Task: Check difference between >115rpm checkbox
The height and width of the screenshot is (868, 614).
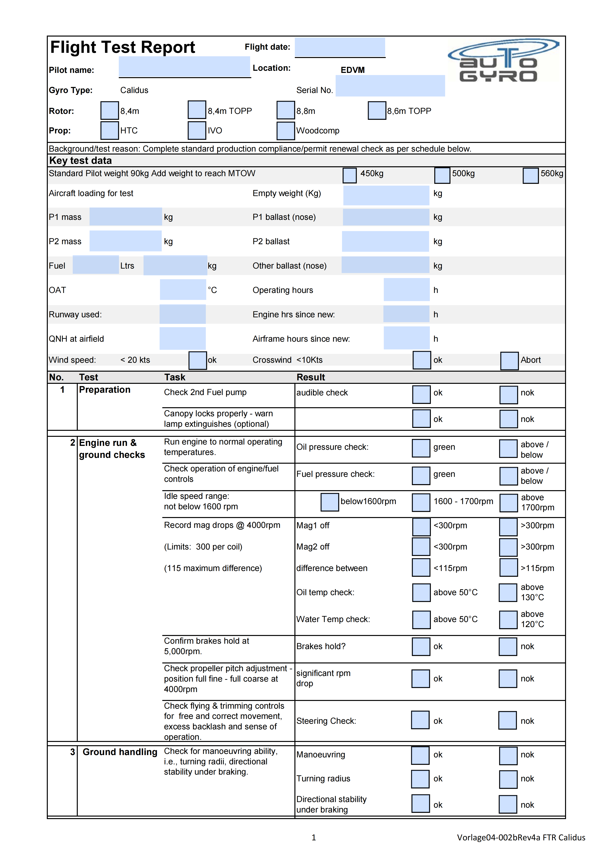Action: pos(509,567)
